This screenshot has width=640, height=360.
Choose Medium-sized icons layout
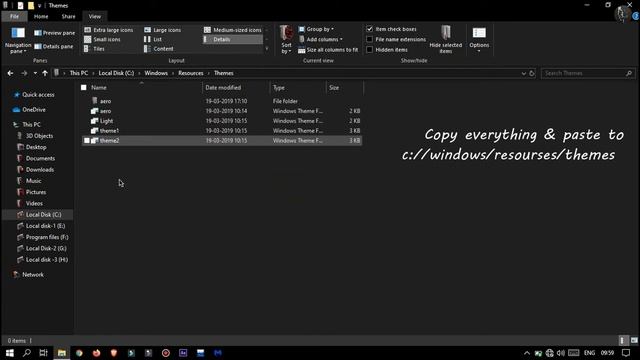(x=233, y=30)
